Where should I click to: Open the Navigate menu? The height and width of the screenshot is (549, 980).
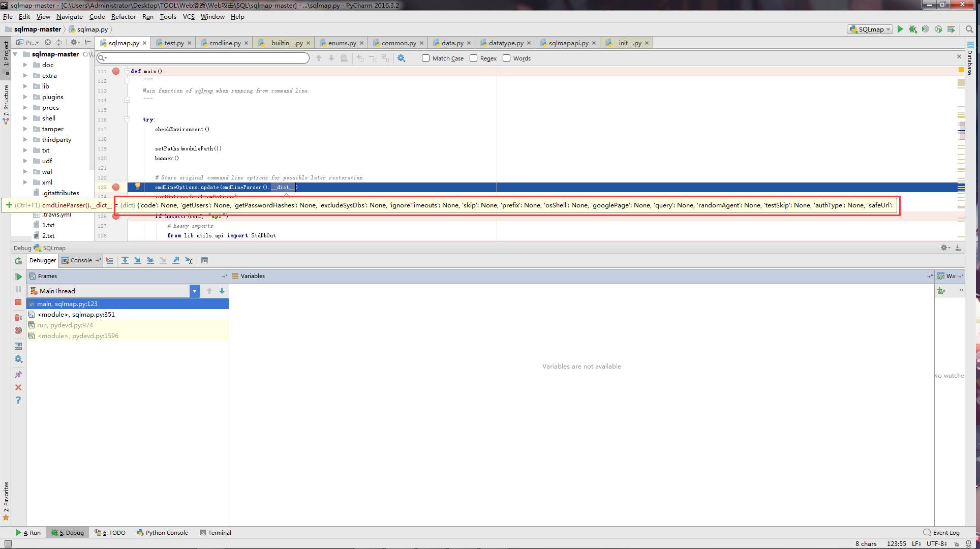pyautogui.click(x=70, y=16)
